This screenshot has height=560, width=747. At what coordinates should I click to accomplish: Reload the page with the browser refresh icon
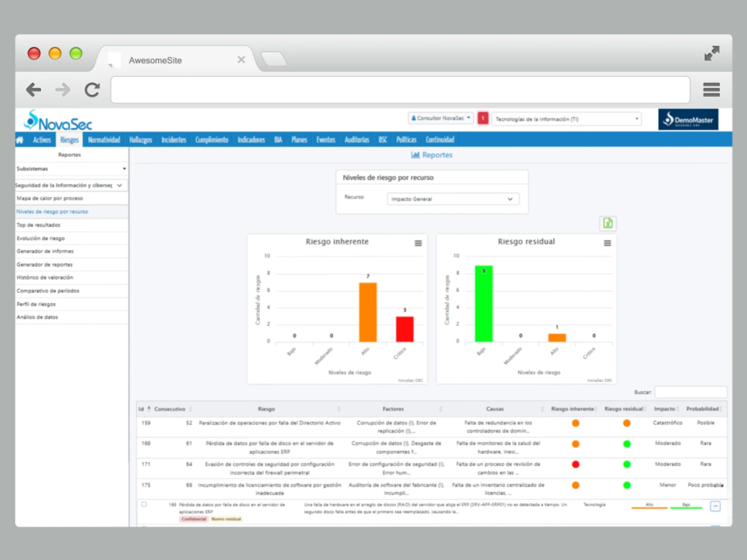pos(92,90)
